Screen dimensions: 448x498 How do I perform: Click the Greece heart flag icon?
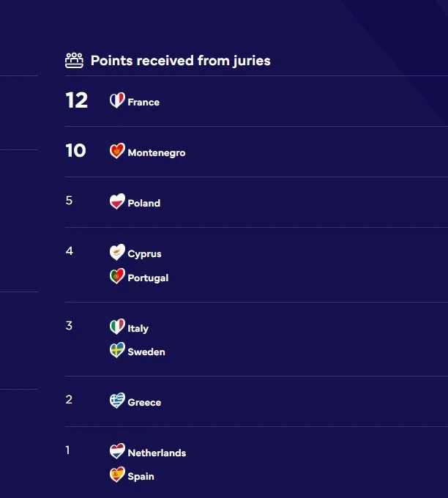coord(117,400)
